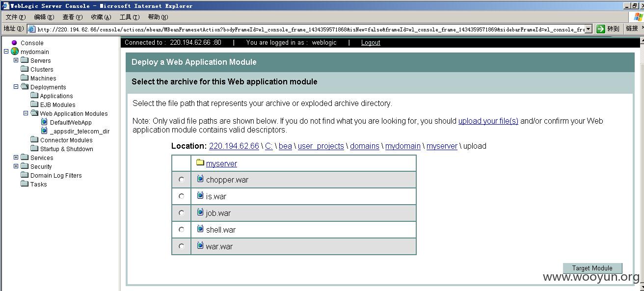The image size is (644, 291).
Task: Click the domains path link
Action: (x=365, y=146)
